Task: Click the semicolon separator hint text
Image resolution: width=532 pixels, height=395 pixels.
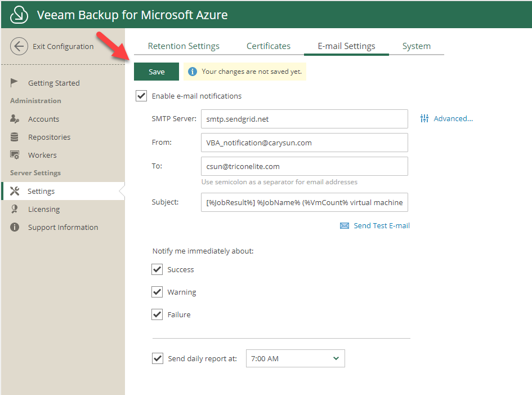Action: [x=279, y=181]
